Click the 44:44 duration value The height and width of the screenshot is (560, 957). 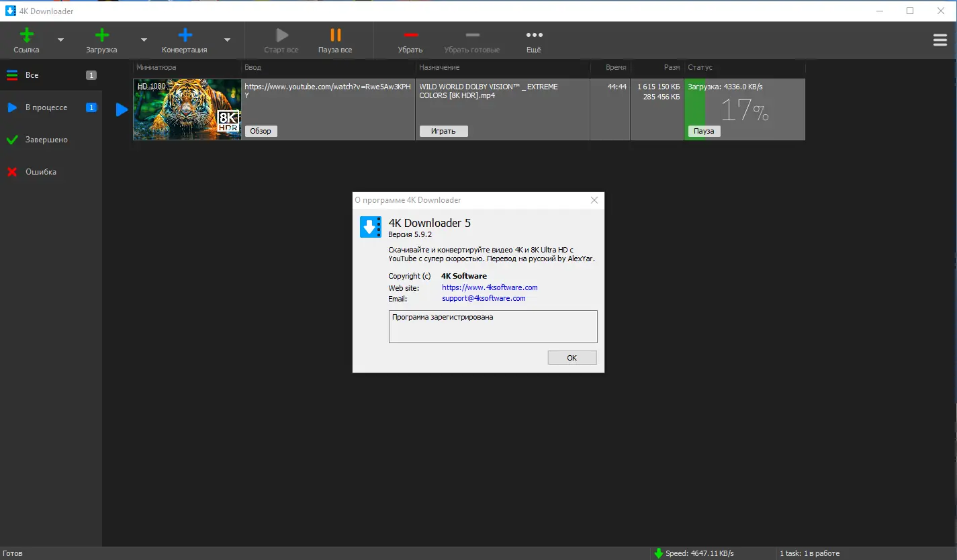[617, 87]
